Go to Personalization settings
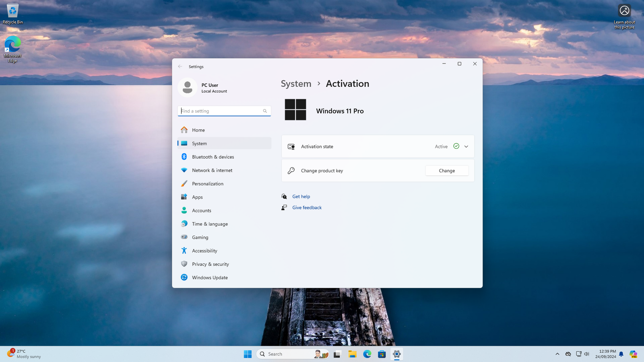644x362 pixels. [224, 183]
